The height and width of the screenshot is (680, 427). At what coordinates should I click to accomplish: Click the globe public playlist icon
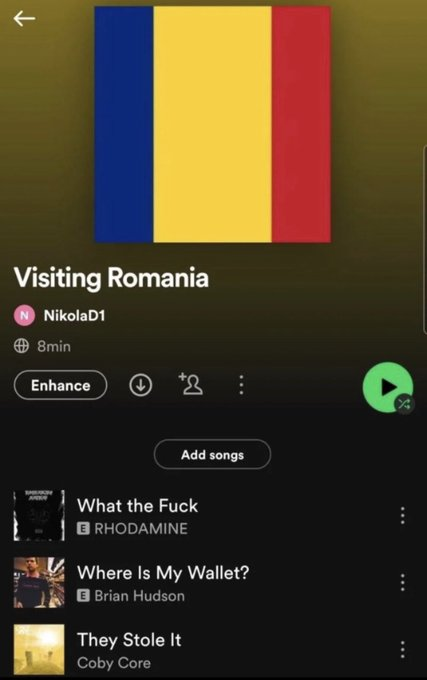(x=21, y=346)
